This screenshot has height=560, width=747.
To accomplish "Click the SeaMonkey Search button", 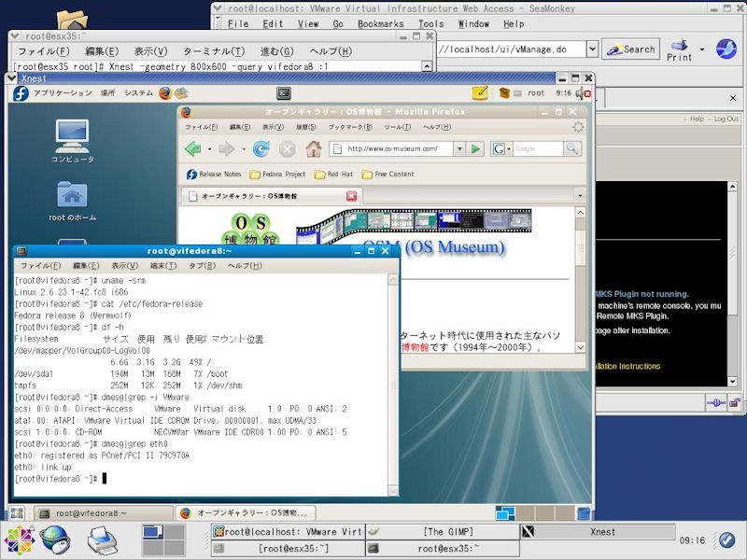I will tap(631, 49).
